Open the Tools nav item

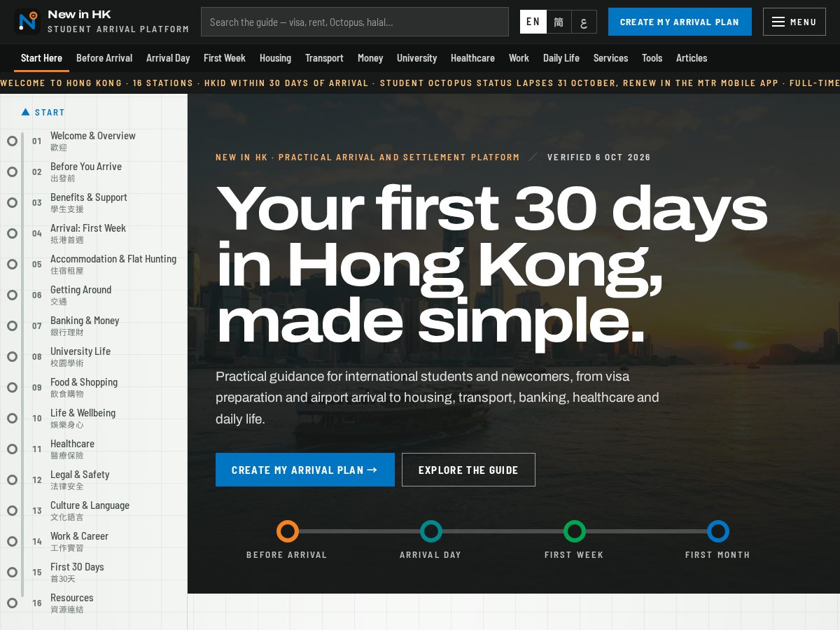coord(652,58)
